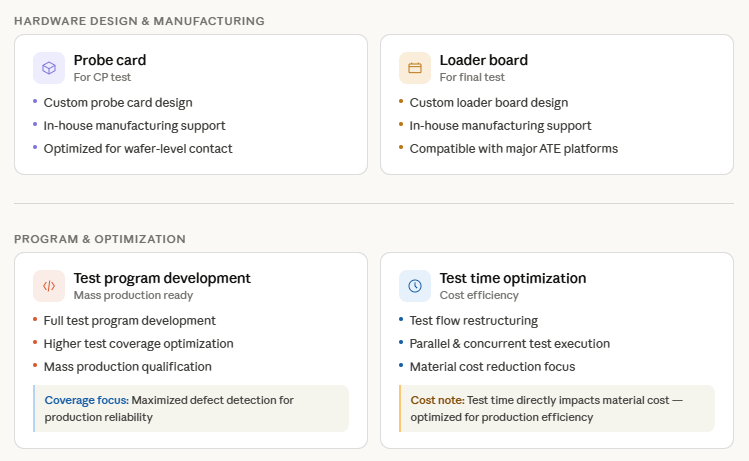Viewport: 749px width, 461px height.
Task: Click the Cost note callout box
Action: (557, 408)
